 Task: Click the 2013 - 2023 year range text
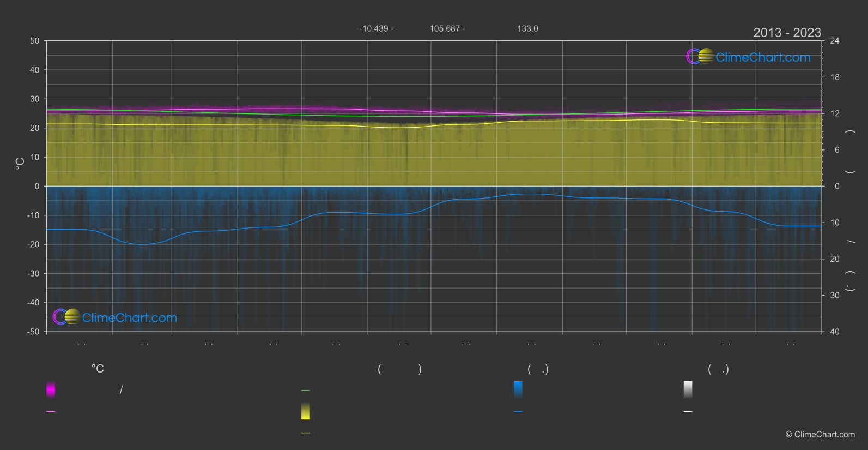click(x=787, y=33)
